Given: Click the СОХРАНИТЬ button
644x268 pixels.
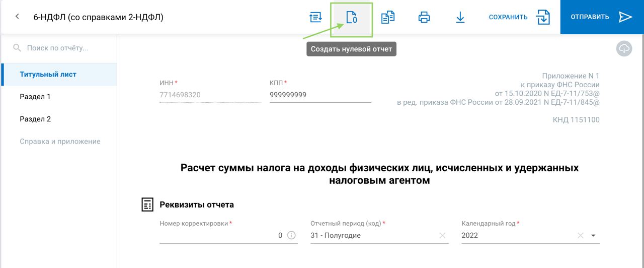Looking at the screenshot, I should [x=508, y=17].
